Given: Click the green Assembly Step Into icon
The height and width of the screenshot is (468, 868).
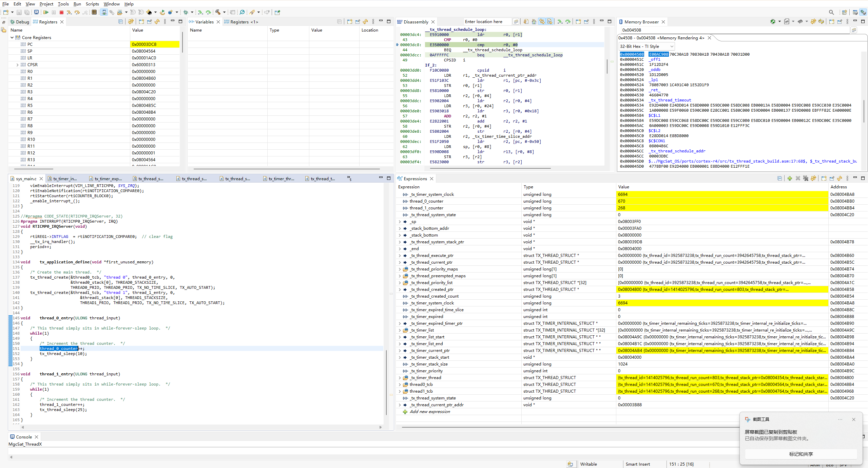Looking at the screenshot, I should pos(200,12).
